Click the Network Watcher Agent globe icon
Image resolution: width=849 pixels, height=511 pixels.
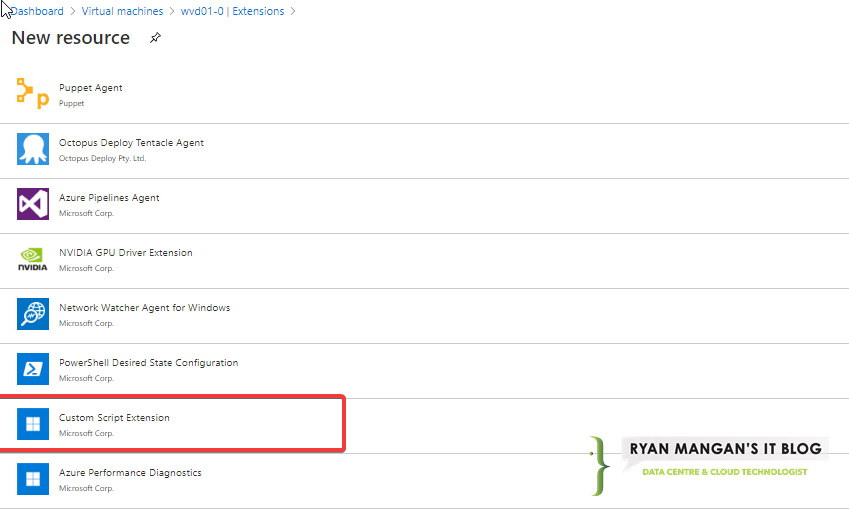point(32,314)
